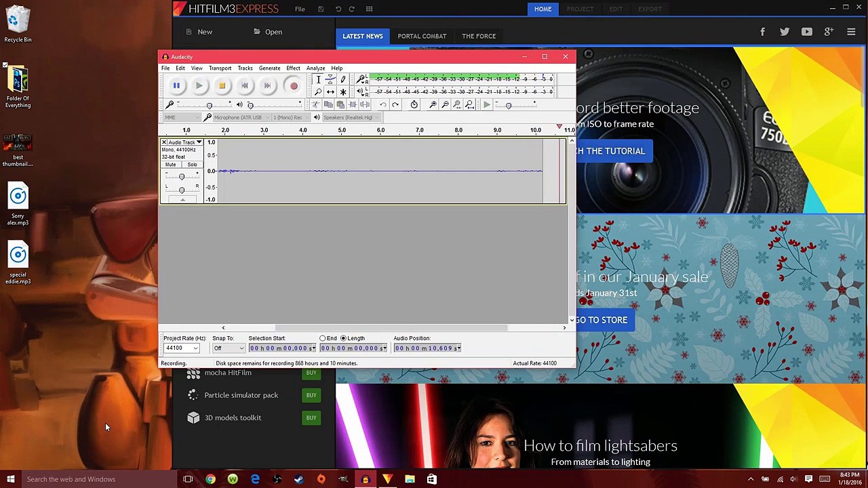
Task: Pause the Audacity recording
Action: tap(176, 86)
